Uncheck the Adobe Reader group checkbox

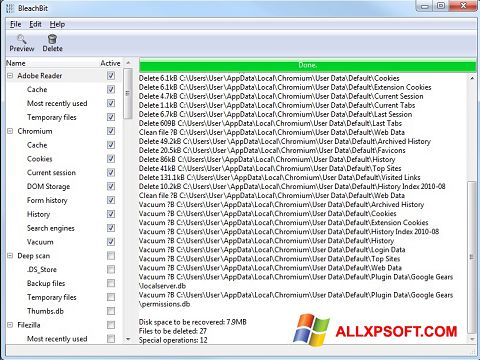point(111,76)
